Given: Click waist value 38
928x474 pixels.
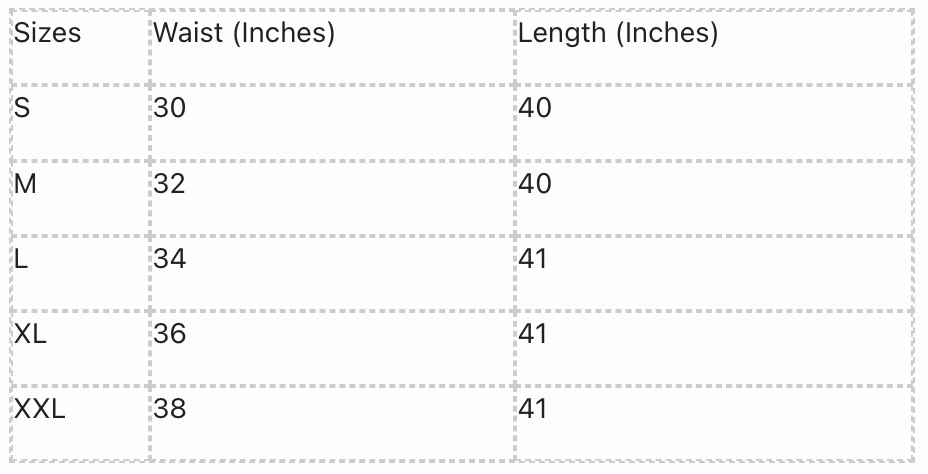Looking at the screenshot, I should (x=170, y=409).
